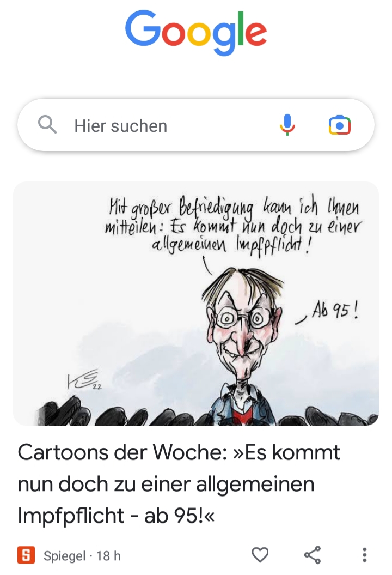The height and width of the screenshot is (575, 392).
Task: Click the magnifying glass search icon
Action: (x=47, y=125)
